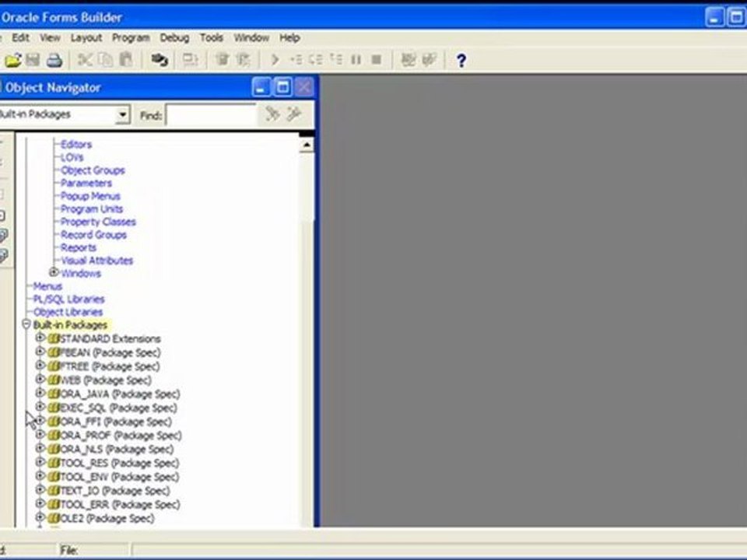The image size is (747, 560).
Task: Expand the FBEAN package spec
Action: [40, 352]
